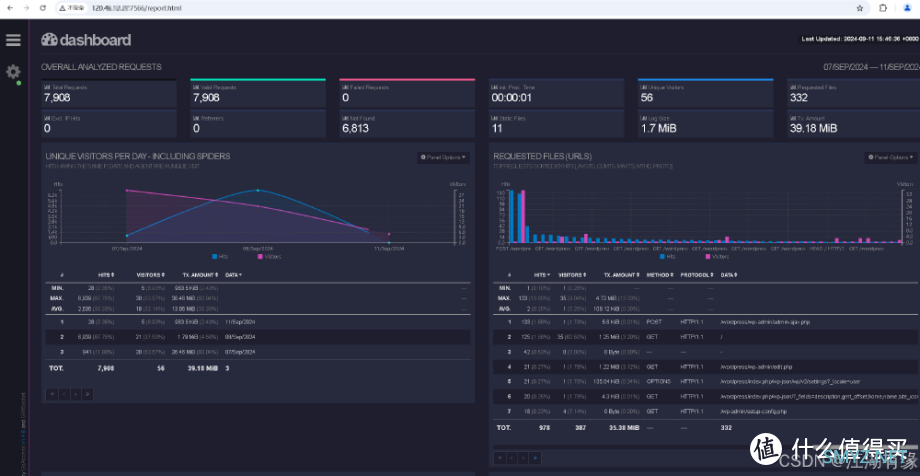The image size is (920, 476).
Task: Sort Unique Visitors table by Tx. Amount
Action: [200, 275]
